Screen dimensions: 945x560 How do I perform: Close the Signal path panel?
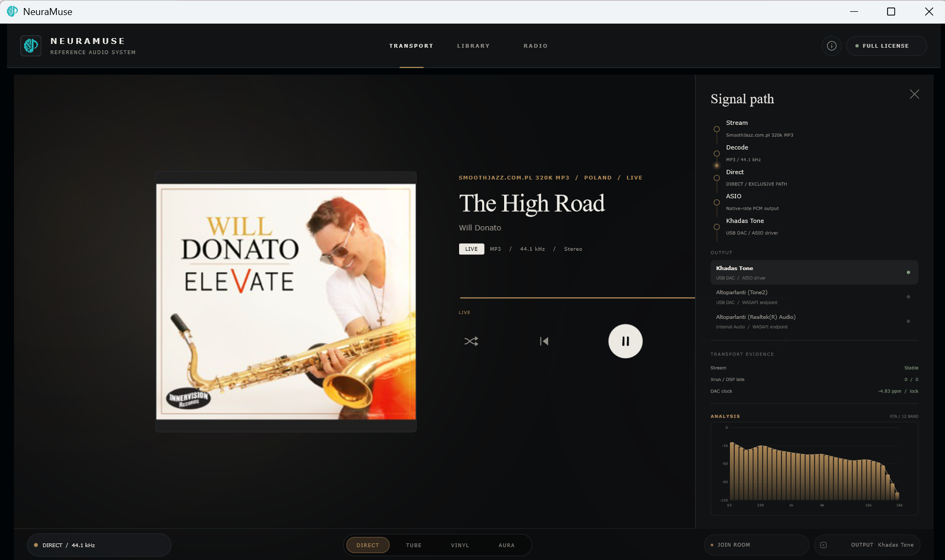[914, 94]
